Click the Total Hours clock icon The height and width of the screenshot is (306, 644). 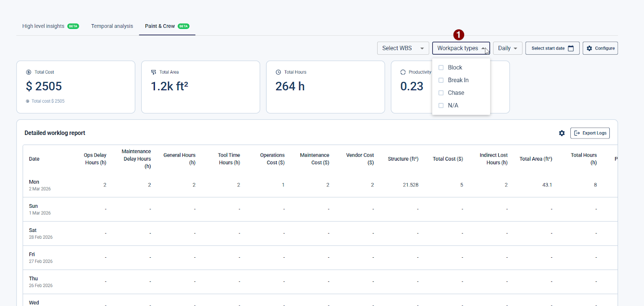(278, 72)
